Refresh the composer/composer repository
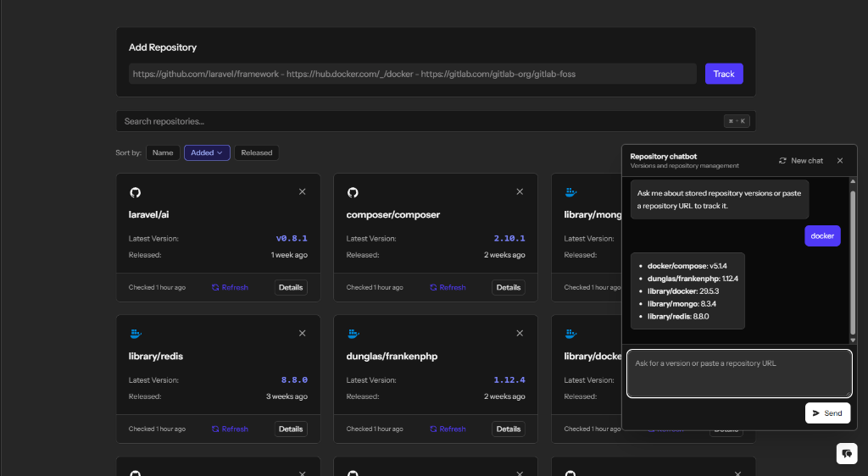This screenshot has width=868, height=476. [x=448, y=287]
